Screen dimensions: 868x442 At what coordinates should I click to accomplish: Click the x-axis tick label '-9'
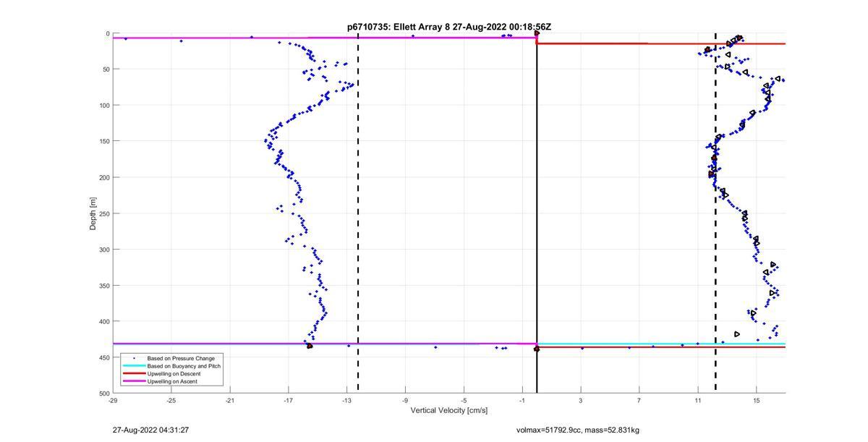(x=405, y=400)
